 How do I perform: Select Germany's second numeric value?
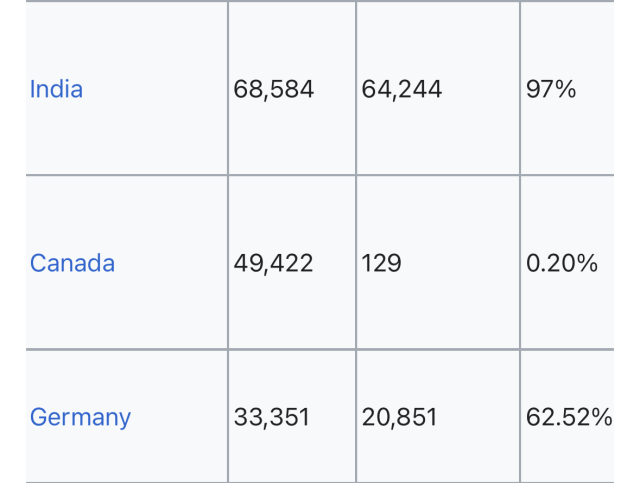click(x=400, y=417)
